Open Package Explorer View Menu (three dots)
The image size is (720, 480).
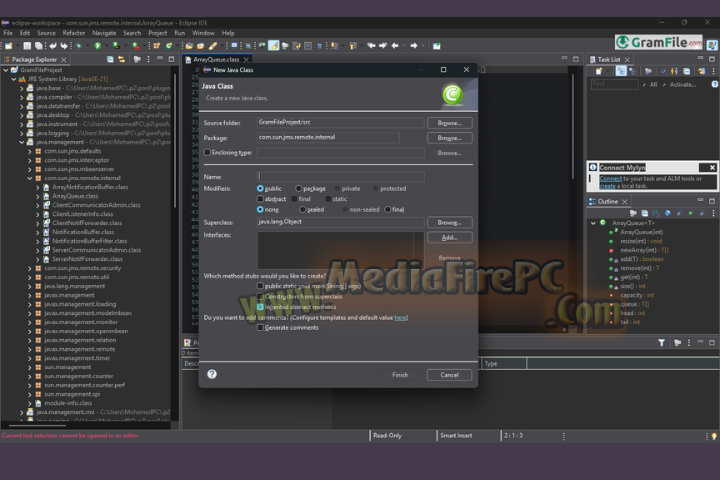(148, 59)
